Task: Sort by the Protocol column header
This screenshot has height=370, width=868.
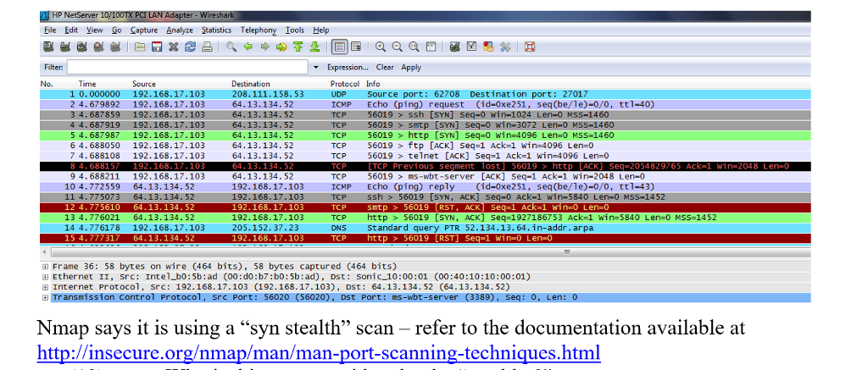Action: coord(345,84)
